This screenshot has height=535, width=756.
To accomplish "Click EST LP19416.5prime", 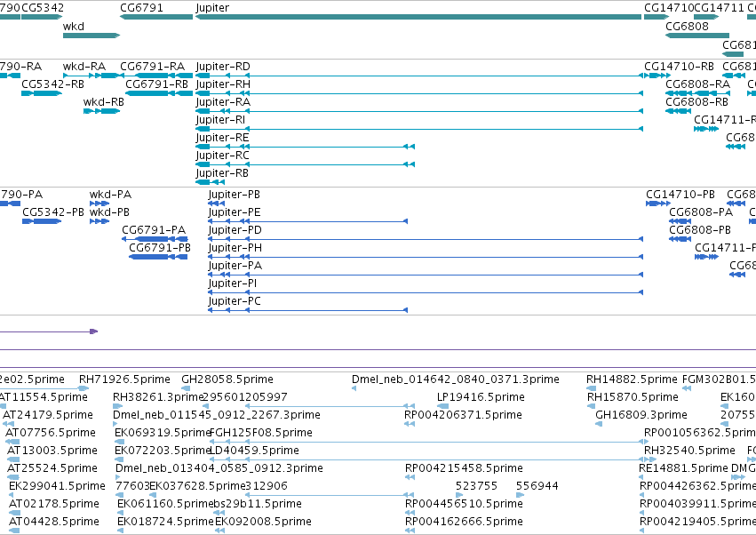I will pyautogui.click(x=442, y=406).
